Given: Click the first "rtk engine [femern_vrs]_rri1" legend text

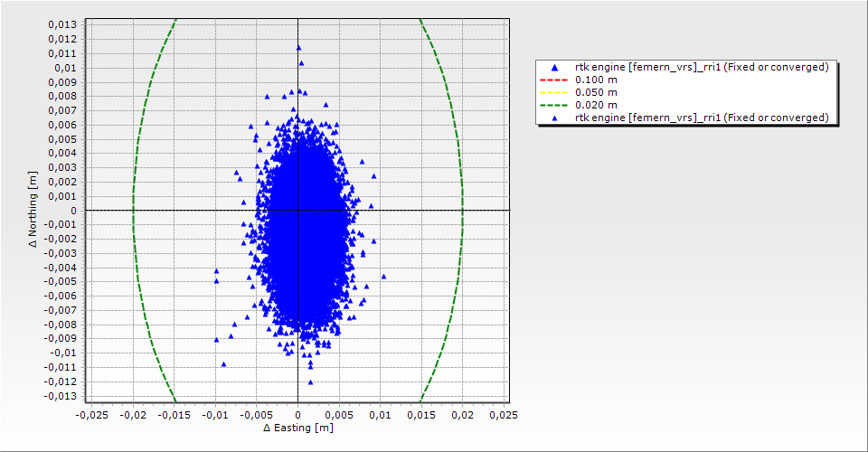Looking at the screenshot, I should [702, 68].
